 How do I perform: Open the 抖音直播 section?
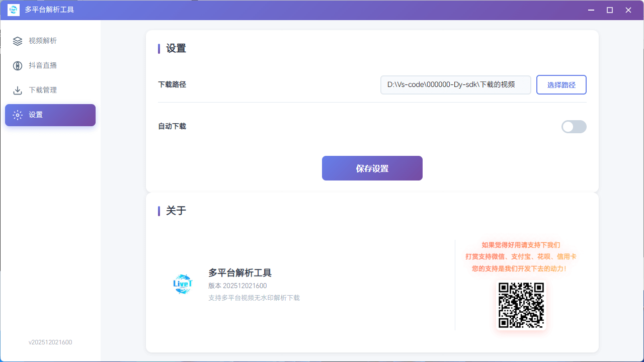pos(43,65)
